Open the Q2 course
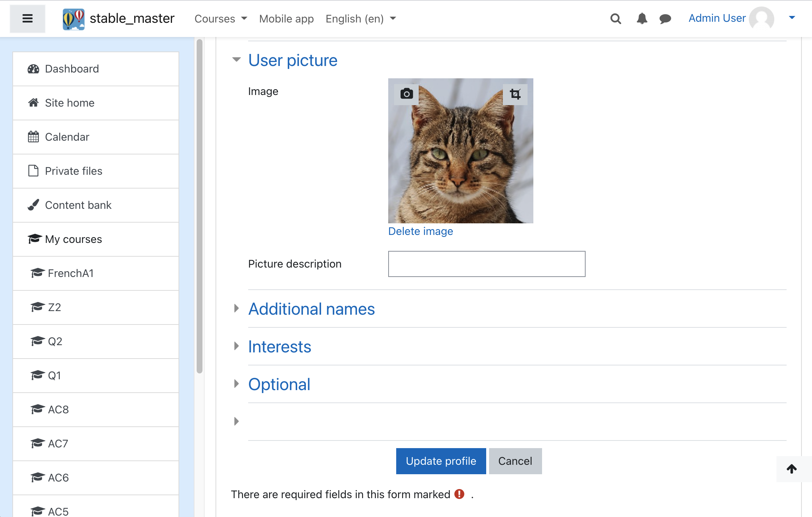 pos(96,342)
